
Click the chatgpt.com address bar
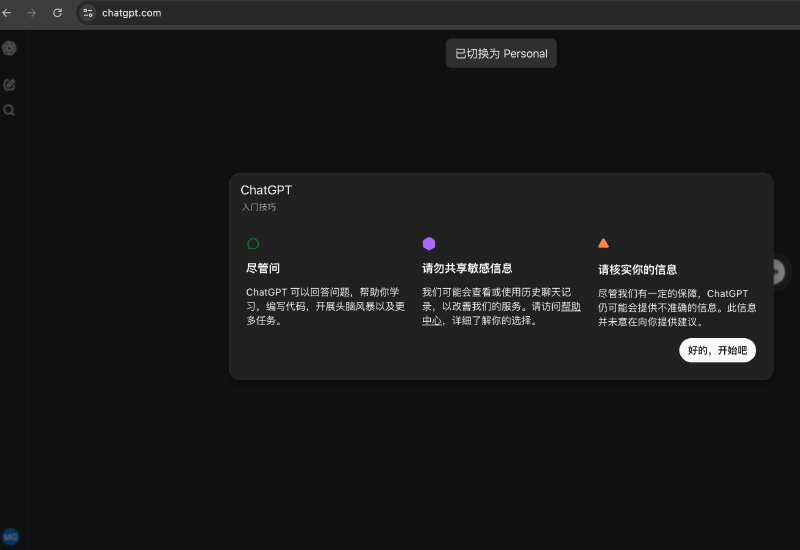(x=438, y=13)
